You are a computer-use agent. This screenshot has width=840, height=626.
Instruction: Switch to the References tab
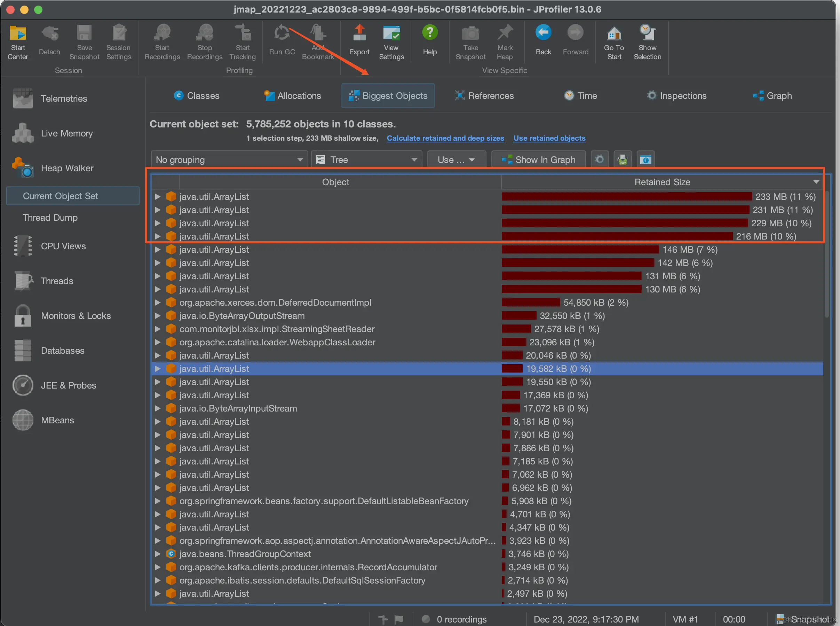484,96
